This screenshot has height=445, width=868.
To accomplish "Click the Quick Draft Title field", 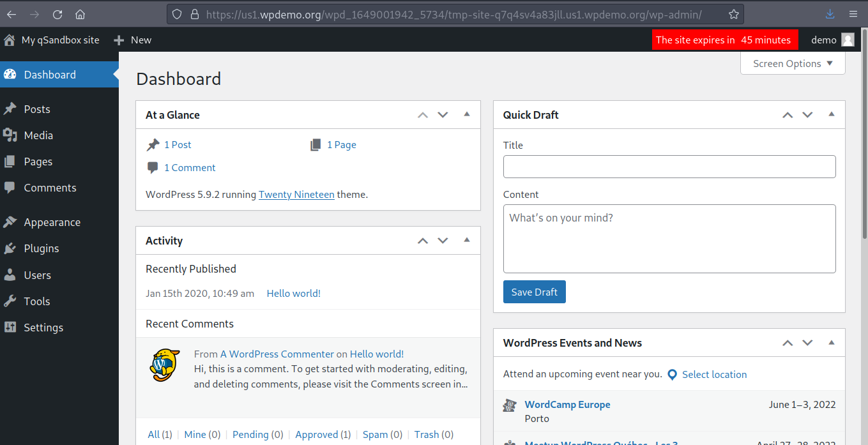I will click(x=669, y=167).
